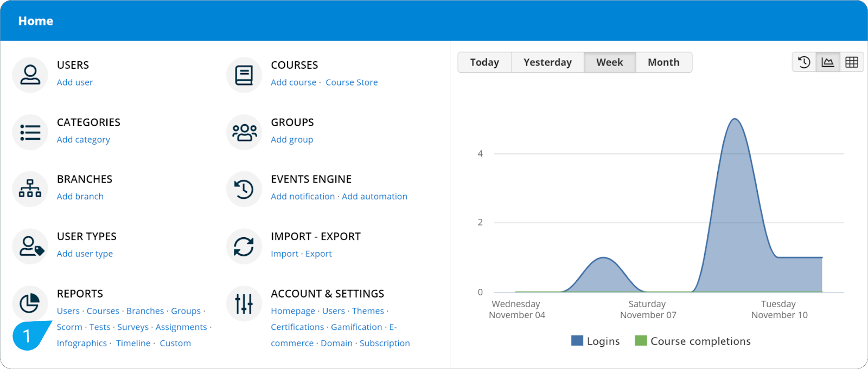The height and width of the screenshot is (369, 868).
Task: Open the Certifications settings link
Action: click(297, 327)
